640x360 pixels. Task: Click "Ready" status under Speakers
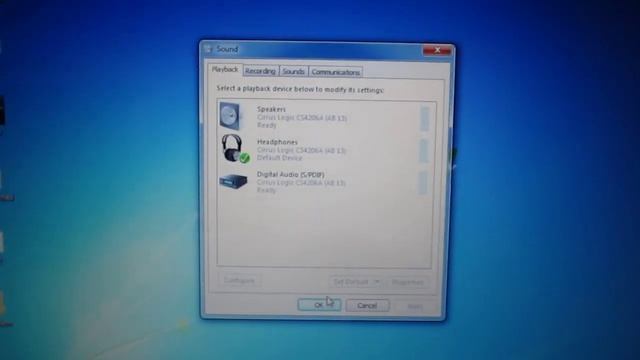[x=267, y=125]
